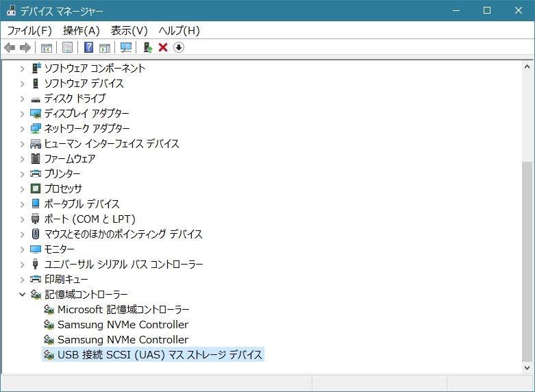Image resolution: width=535 pixels, height=392 pixels.
Task: Collapse the 記憶域コントローラー node
Action: (22, 294)
